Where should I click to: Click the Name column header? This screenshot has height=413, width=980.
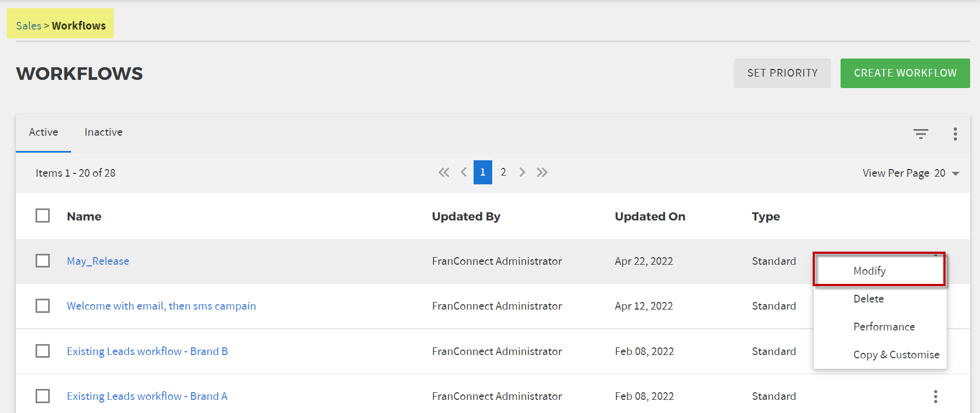coord(84,216)
